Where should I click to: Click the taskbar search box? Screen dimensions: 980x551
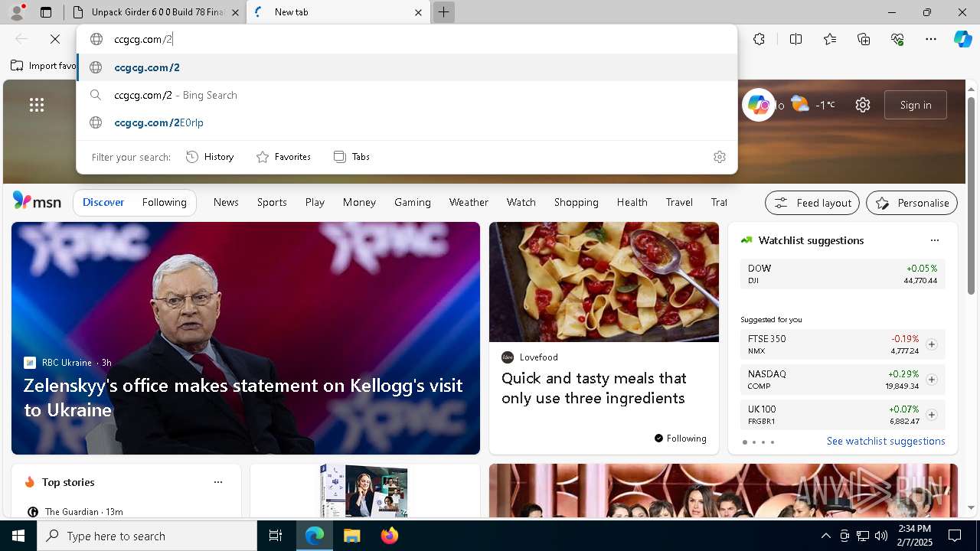click(147, 536)
